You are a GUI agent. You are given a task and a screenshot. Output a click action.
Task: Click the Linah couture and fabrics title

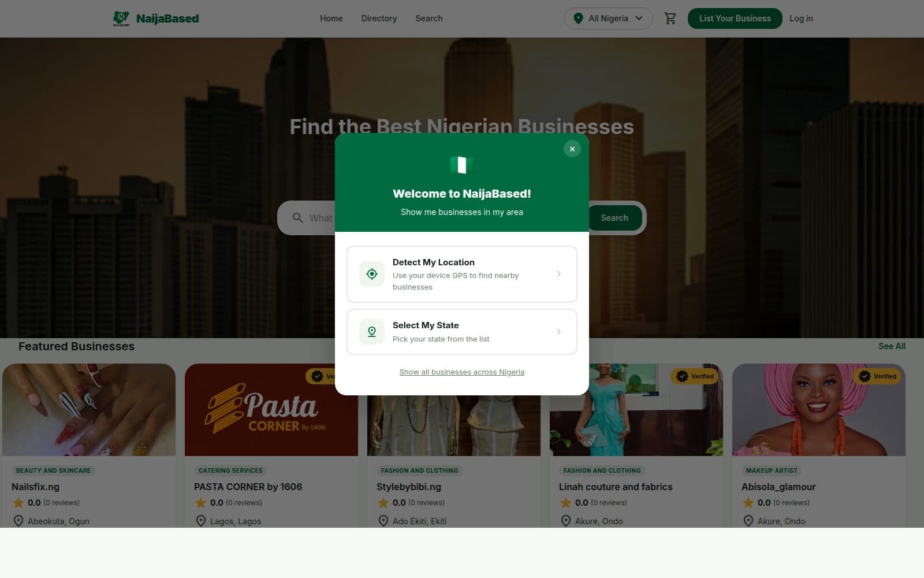pyautogui.click(x=616, y=487)
